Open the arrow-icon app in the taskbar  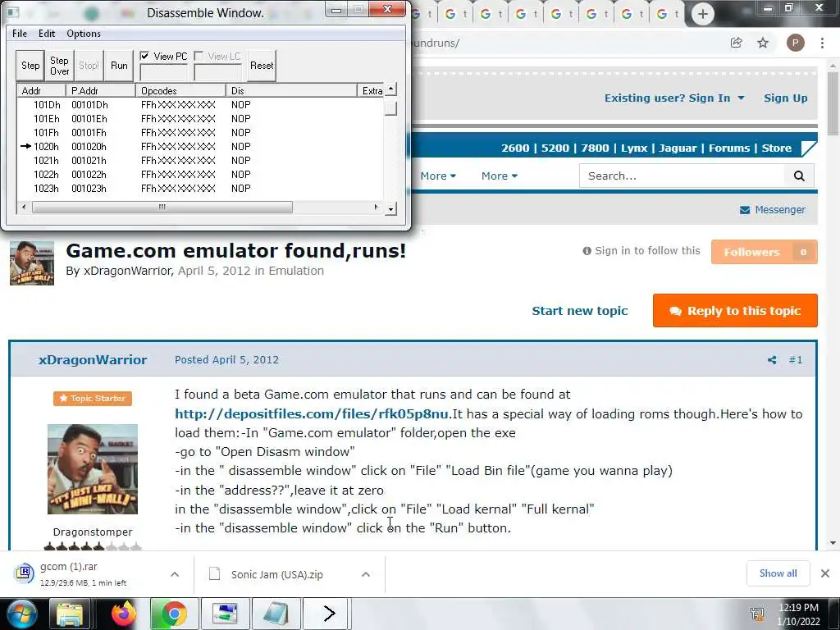pos(326,614)
